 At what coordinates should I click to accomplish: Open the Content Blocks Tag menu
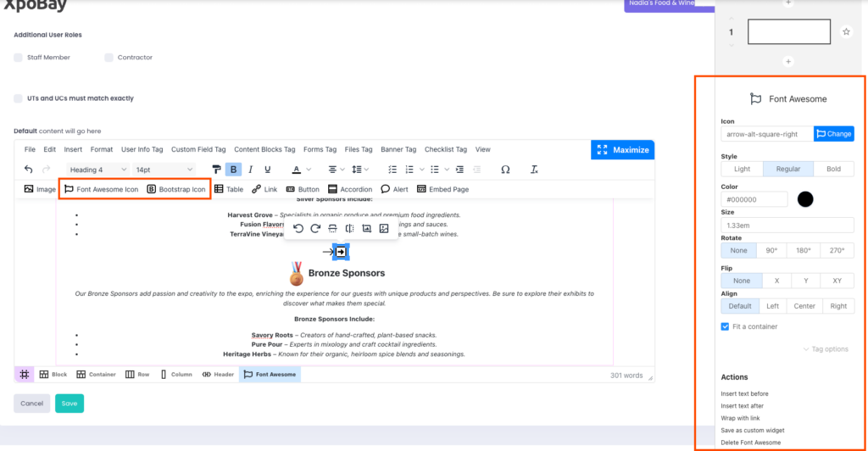point(264,149)
